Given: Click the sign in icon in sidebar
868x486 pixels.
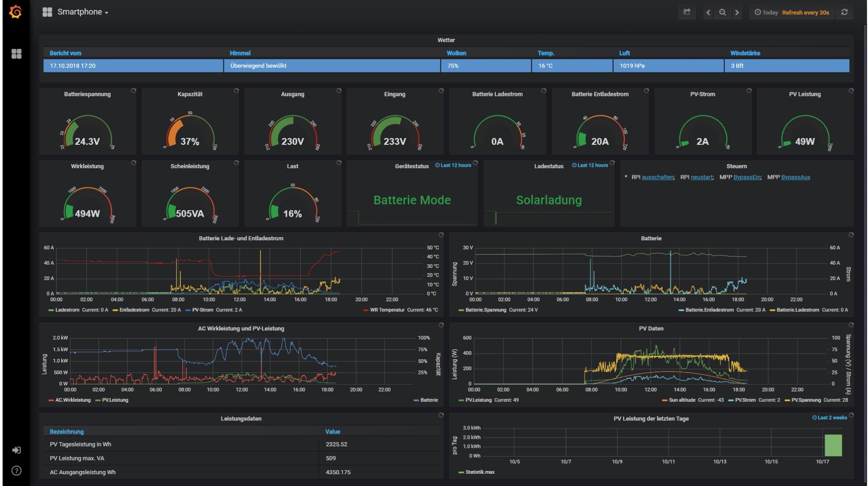Looking at the screenshot, I should tap(16, 450).
